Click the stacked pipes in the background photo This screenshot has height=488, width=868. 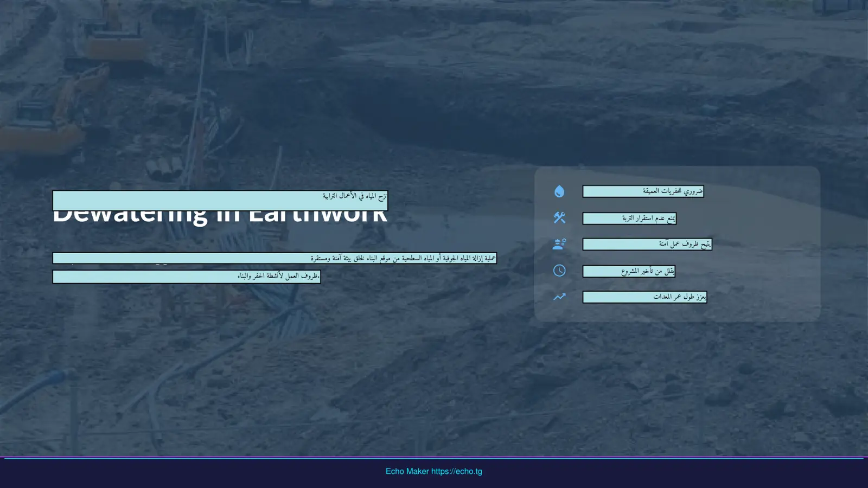[x=163, y=168]
